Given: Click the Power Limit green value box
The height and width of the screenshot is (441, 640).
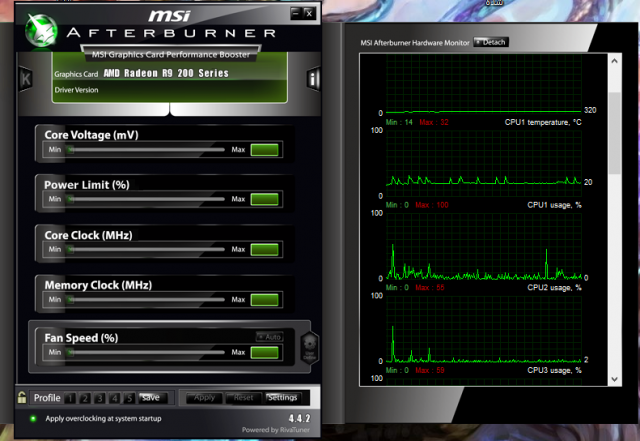Looking at the screenshot, I should [264, 199].
